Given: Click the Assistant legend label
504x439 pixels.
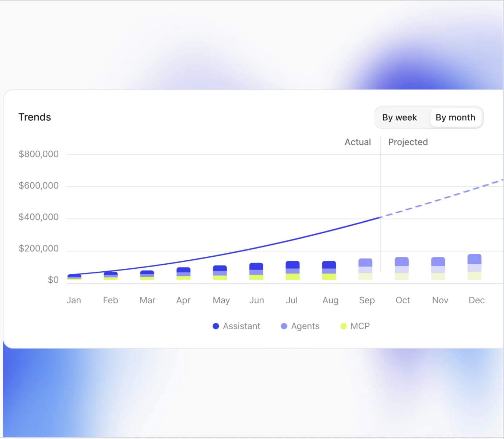Looking at the screenshot, I should 241,326.
